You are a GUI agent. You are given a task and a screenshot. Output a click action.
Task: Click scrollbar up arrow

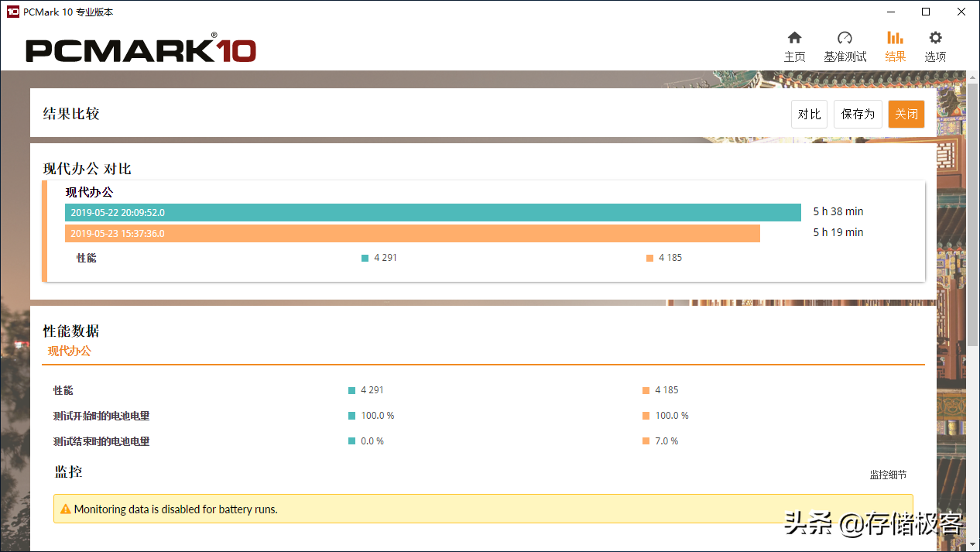[973, 77]
